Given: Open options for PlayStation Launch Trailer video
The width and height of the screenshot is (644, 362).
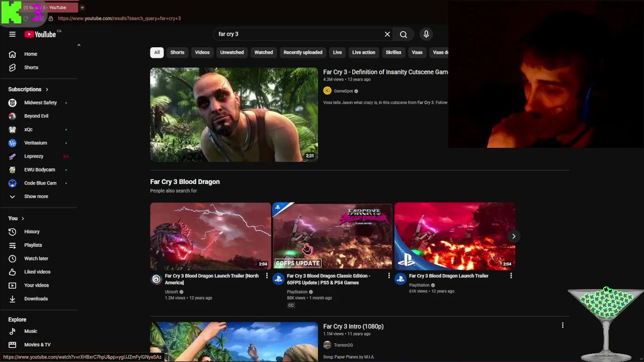Looking at the screenshot, I should (511, 276).
